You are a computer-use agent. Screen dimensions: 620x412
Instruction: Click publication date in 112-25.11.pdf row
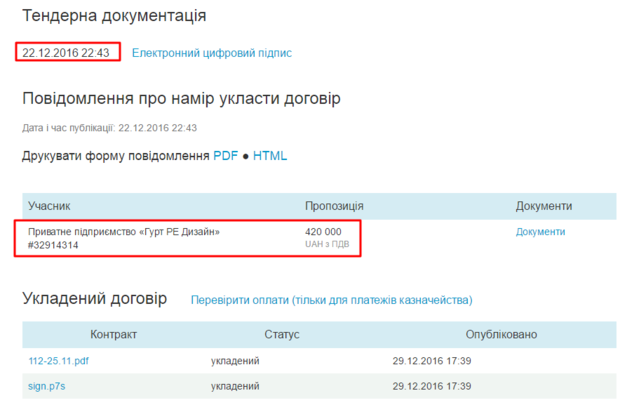coord(432,360)
